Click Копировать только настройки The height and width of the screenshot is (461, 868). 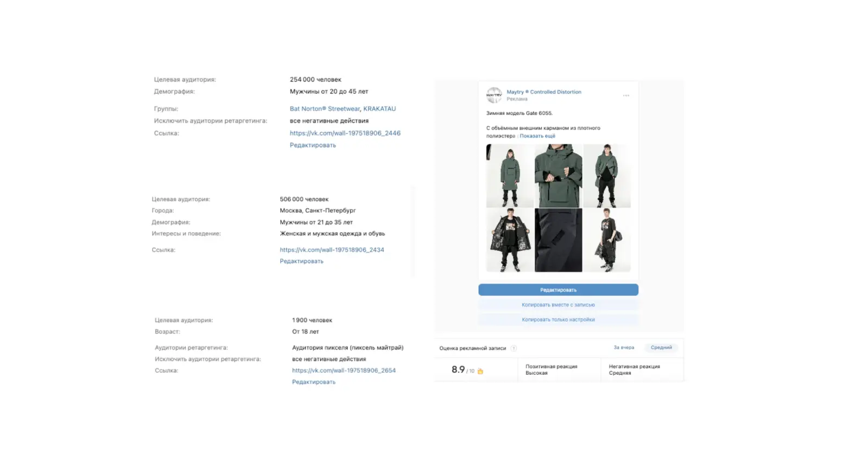[x=558, y=319]
